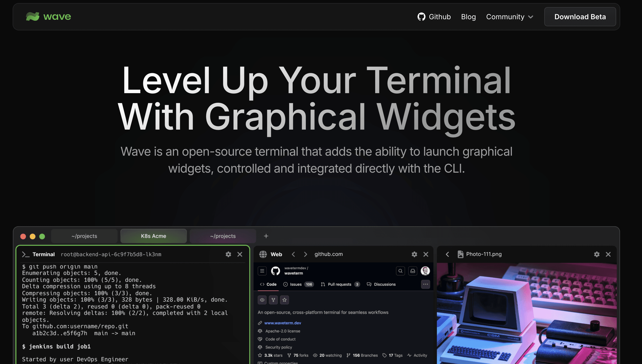Open the www.waveterm.dev link

[x=283, y=323]
